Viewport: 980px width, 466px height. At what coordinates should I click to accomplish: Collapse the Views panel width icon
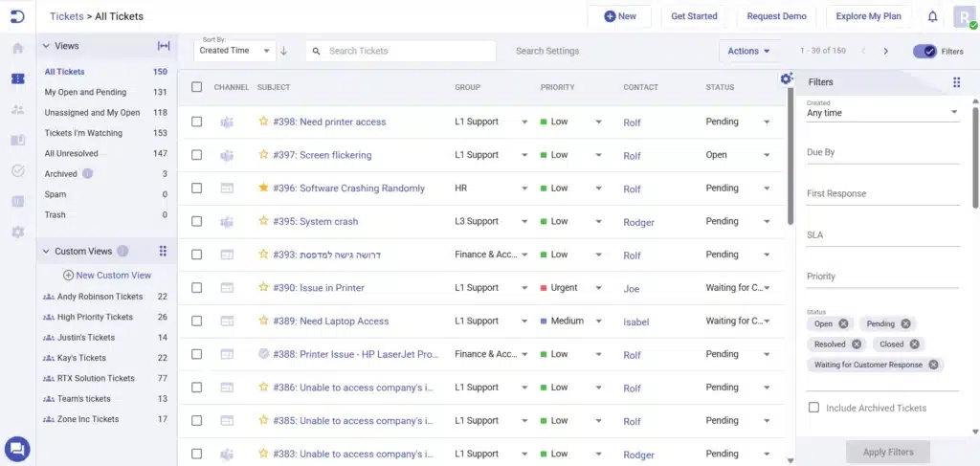click(x=163, y=46)
